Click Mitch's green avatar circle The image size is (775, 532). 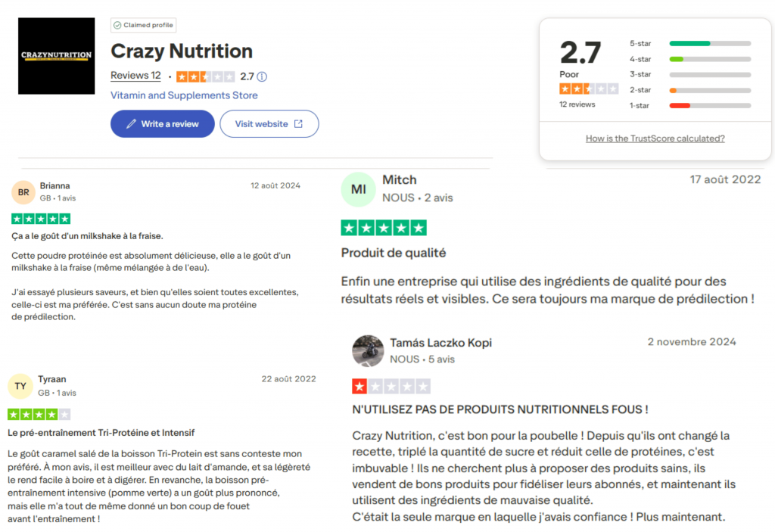pyautogui.click(x=358, y=189)
